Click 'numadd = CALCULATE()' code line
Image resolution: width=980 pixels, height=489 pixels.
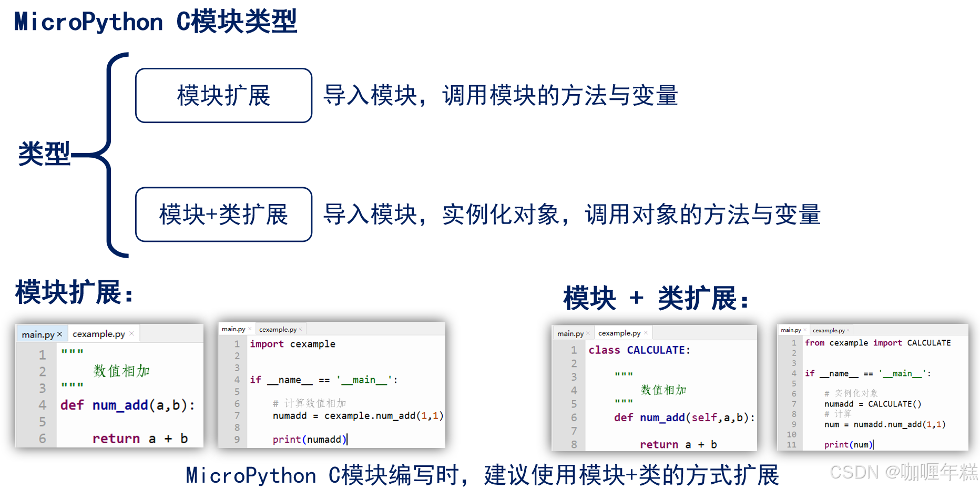point(873,404)
